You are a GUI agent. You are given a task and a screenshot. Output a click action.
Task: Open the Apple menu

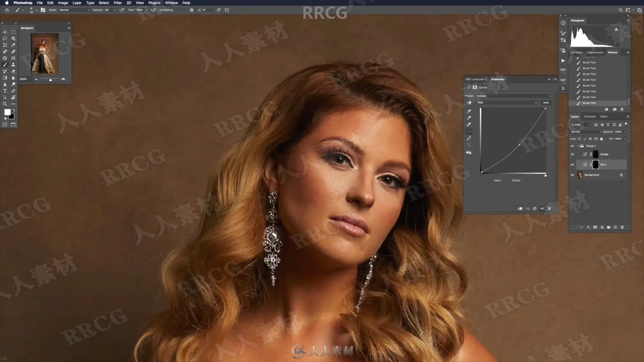click(7, 3)
